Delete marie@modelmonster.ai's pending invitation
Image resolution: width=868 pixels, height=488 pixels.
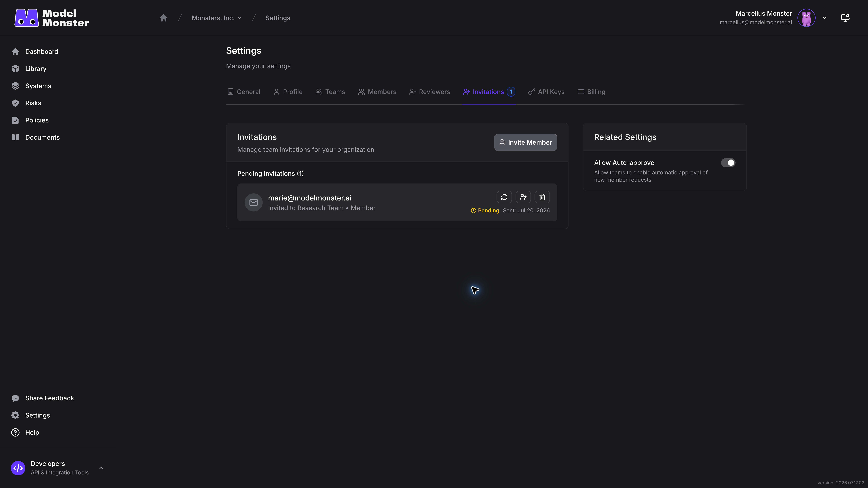[542, 197]
